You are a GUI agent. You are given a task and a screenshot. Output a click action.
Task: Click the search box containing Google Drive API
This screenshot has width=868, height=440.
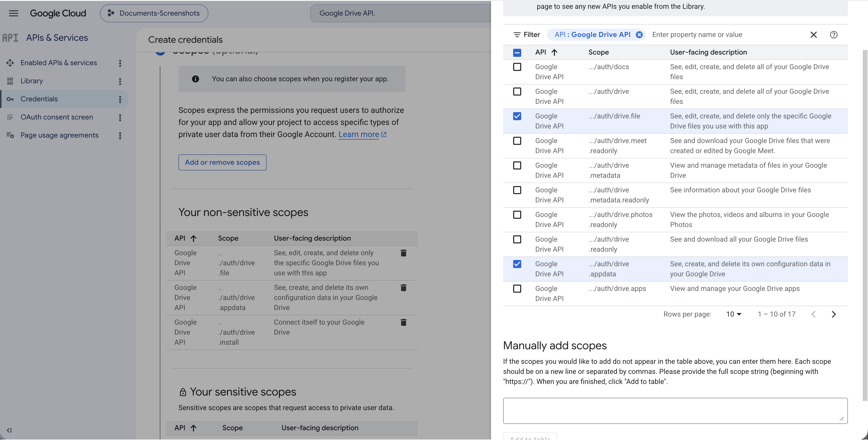[400, 13]
